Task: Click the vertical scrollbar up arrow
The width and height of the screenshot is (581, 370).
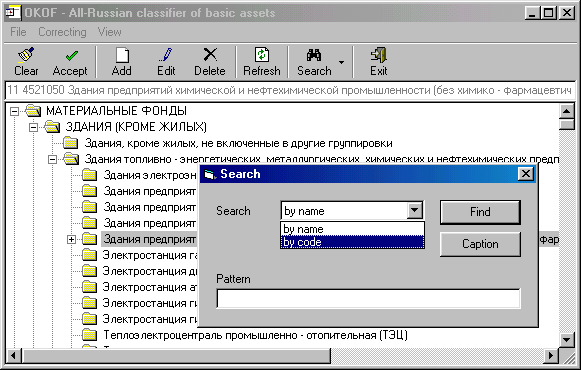Action: [567, 111]
